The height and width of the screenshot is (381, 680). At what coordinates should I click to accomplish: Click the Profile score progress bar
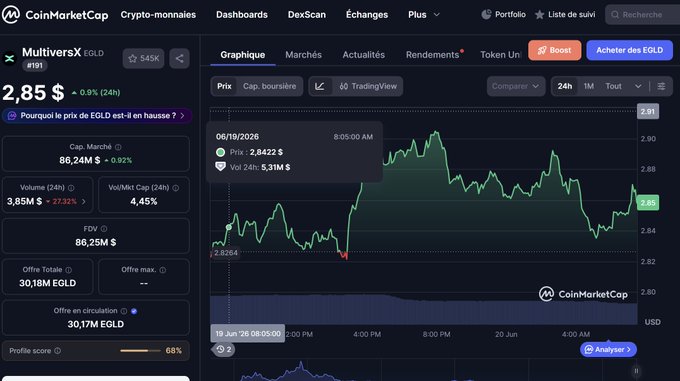[141, 351]
